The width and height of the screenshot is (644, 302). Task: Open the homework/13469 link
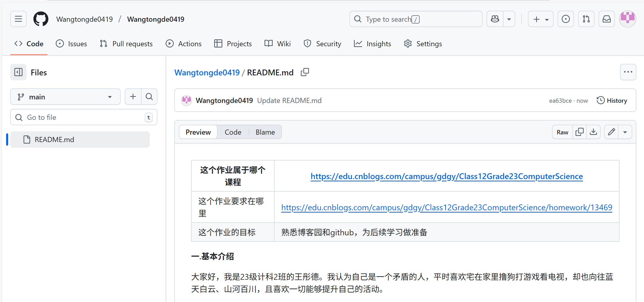446,207
